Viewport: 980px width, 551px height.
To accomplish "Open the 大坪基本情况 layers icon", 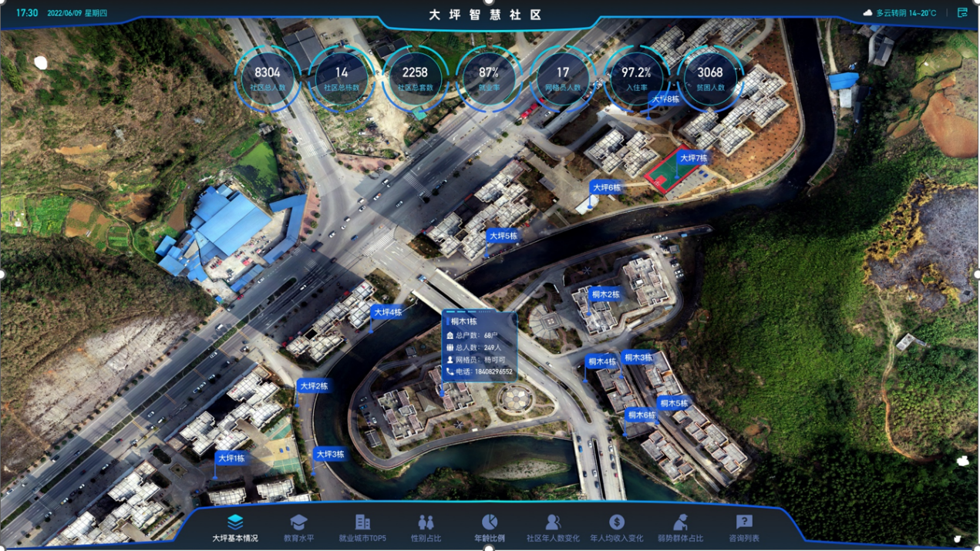I will point(235,522).
